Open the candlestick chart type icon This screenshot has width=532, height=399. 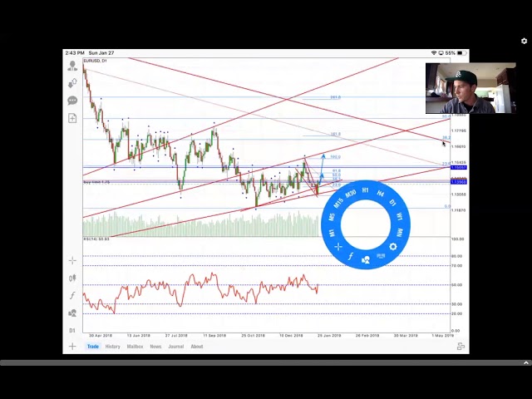tap(72, 278)
